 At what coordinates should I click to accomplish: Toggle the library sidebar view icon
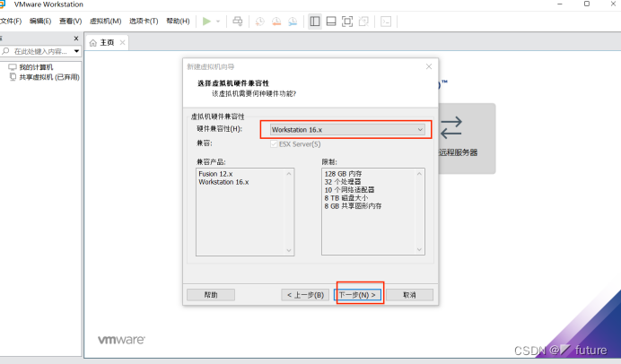pos(315,22)
